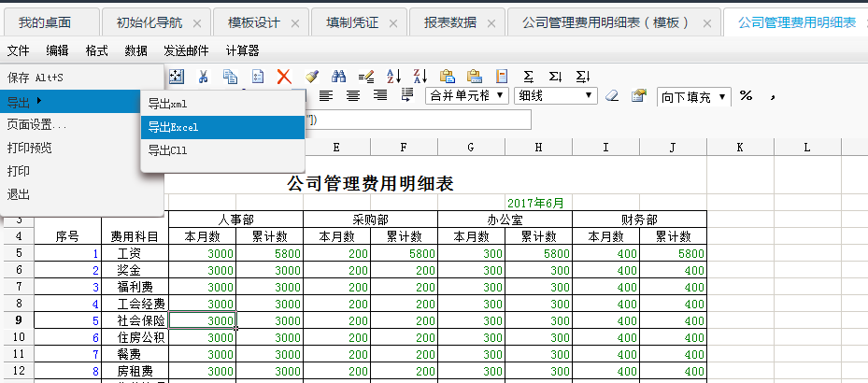Click the red X delete icon
Viewport: 868px width, 383px height.
[284, 77]
